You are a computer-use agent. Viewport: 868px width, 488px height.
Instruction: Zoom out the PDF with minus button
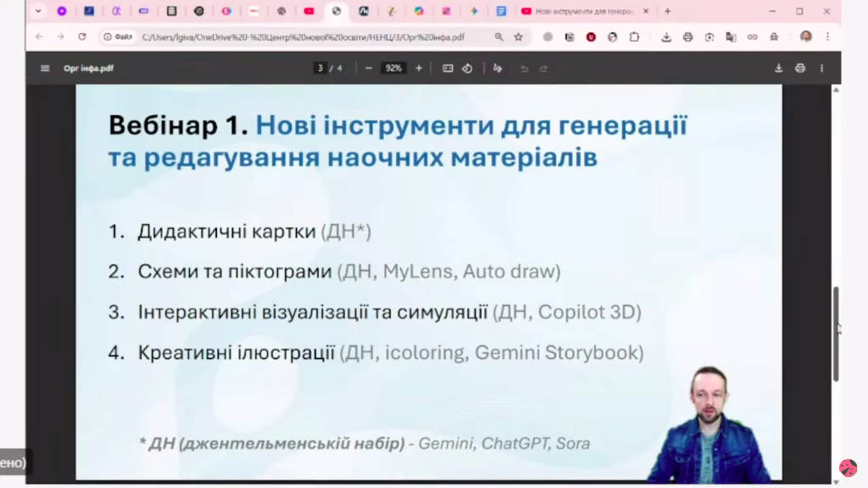tap(369, 69)
